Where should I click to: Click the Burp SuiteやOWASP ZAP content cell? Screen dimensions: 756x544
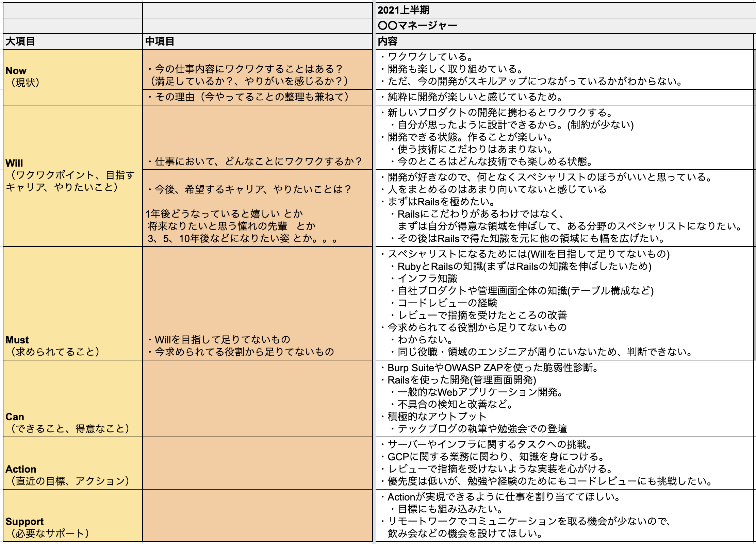point(565,398)
